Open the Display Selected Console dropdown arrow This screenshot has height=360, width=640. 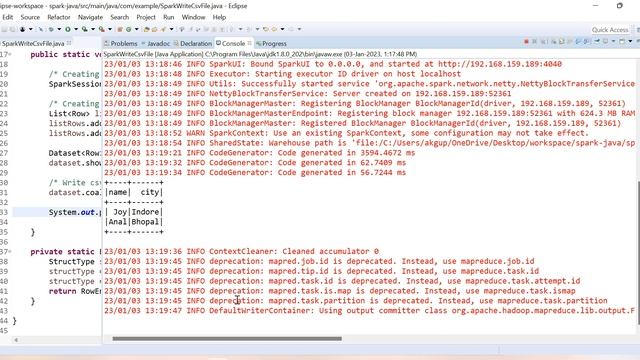pyautogui.click(x=613, y=42)
